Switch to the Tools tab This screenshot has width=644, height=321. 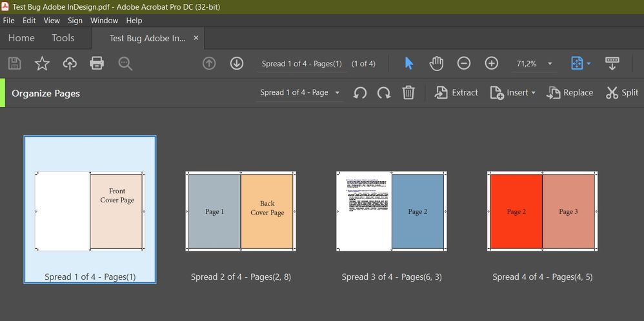click(63, 38)
